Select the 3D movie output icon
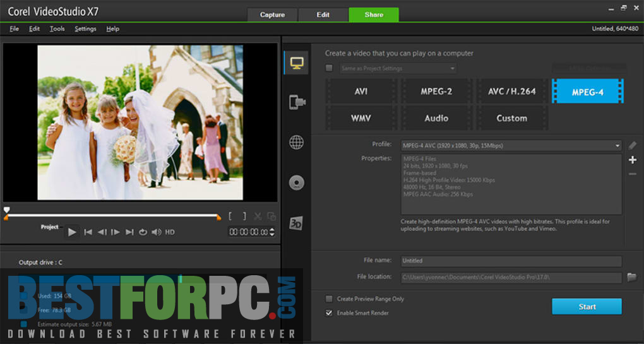This screenshot has height=344, width=644. [296, 223]
